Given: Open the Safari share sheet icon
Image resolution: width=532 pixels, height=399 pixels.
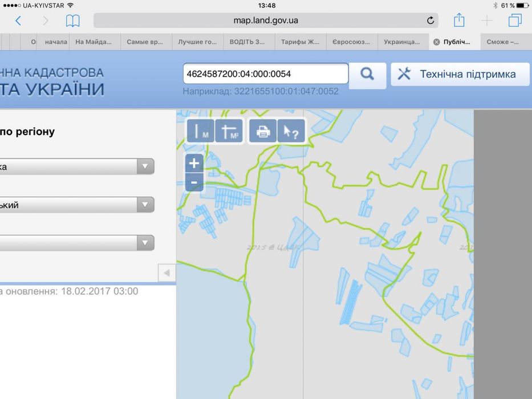Looking at the screenshot, I should tap(459, 20).
